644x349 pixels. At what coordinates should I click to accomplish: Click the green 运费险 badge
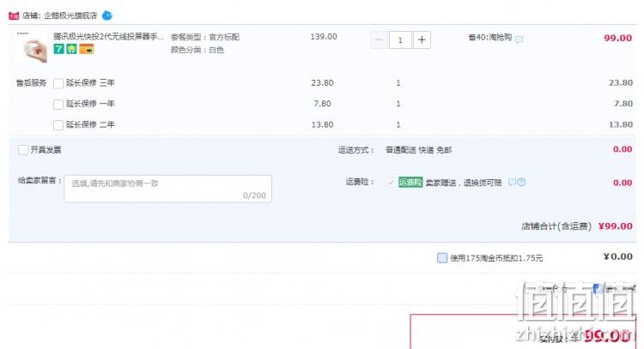pos(410,182)
